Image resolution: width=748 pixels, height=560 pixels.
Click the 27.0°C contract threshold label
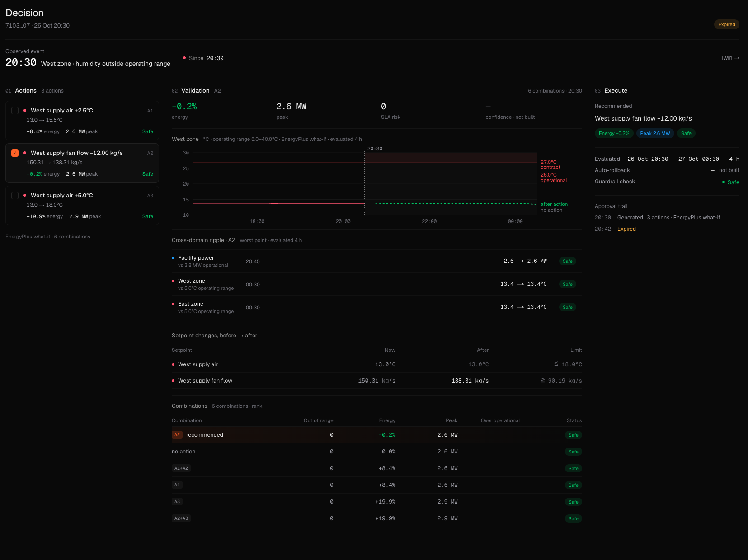[550, 164]
